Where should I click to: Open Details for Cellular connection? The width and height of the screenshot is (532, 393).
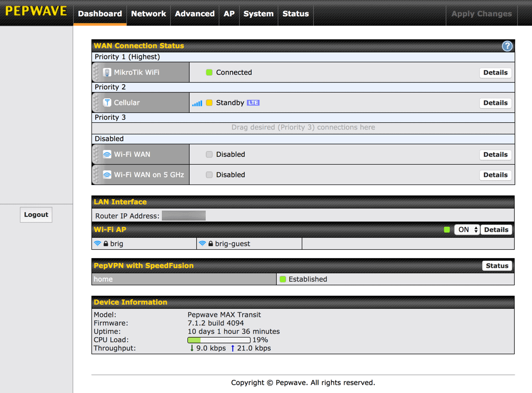point(495,102)
